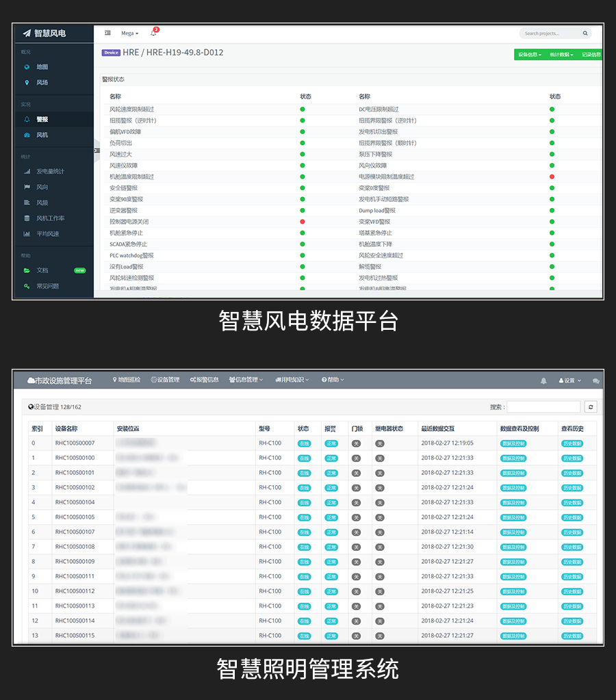Click the hamburger menu icon beside Mega

click(107, 33)
